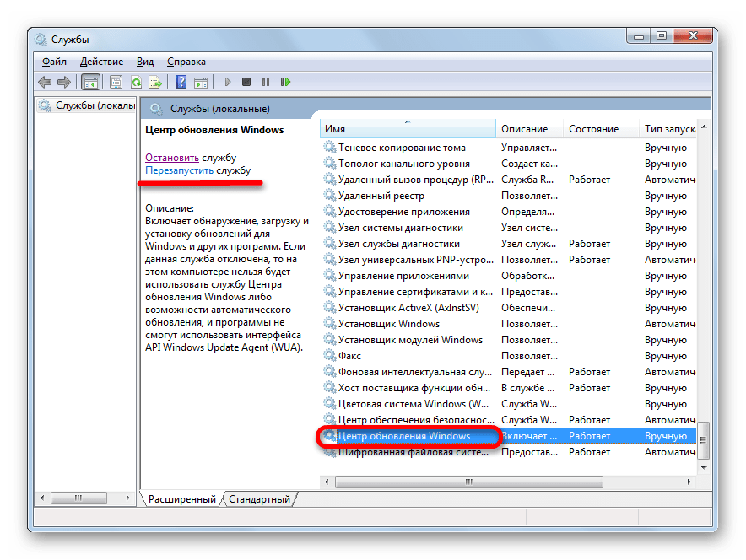Click the Refresh toolbar icon

tap(135, 82)
